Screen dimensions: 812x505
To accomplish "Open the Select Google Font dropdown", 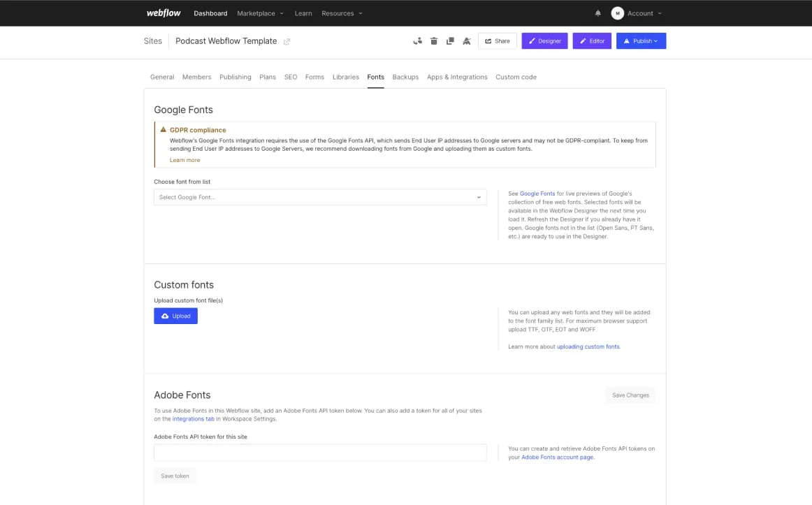I will 320,197.
